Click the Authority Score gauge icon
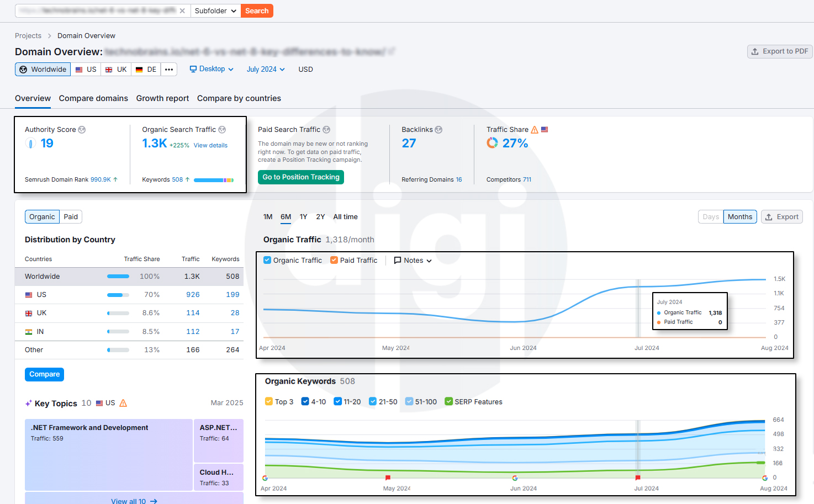 click(x=30, y=144)
